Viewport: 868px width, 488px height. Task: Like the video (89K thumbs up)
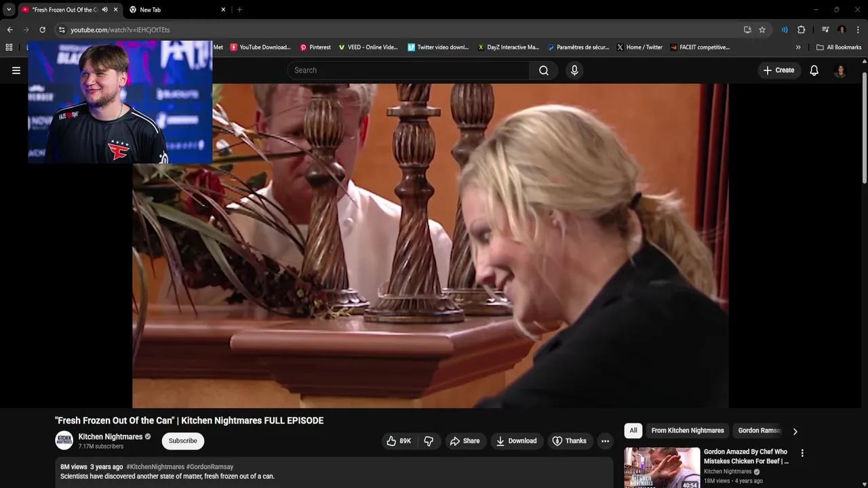click(400, 441)
